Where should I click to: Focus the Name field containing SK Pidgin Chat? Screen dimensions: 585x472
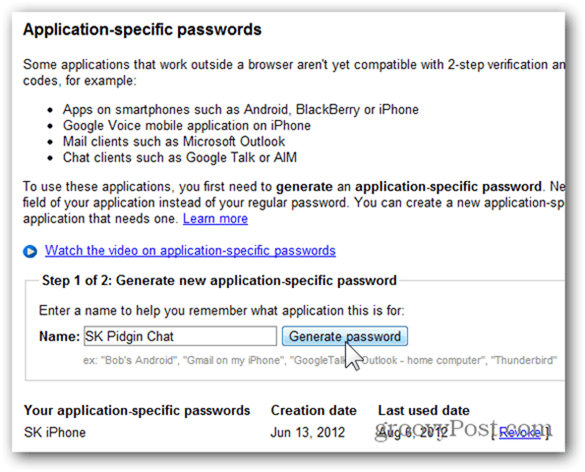pyautogui.click(x=180, y=336)
